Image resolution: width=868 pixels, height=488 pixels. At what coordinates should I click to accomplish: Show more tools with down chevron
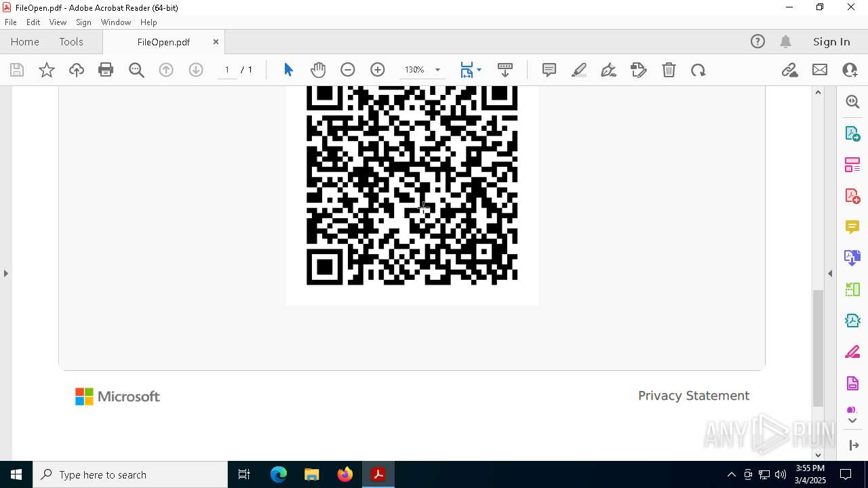(852, 421)
